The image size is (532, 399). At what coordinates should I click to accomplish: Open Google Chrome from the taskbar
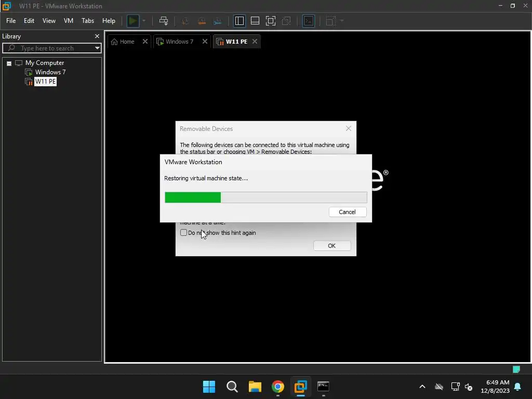click(277, 387)
